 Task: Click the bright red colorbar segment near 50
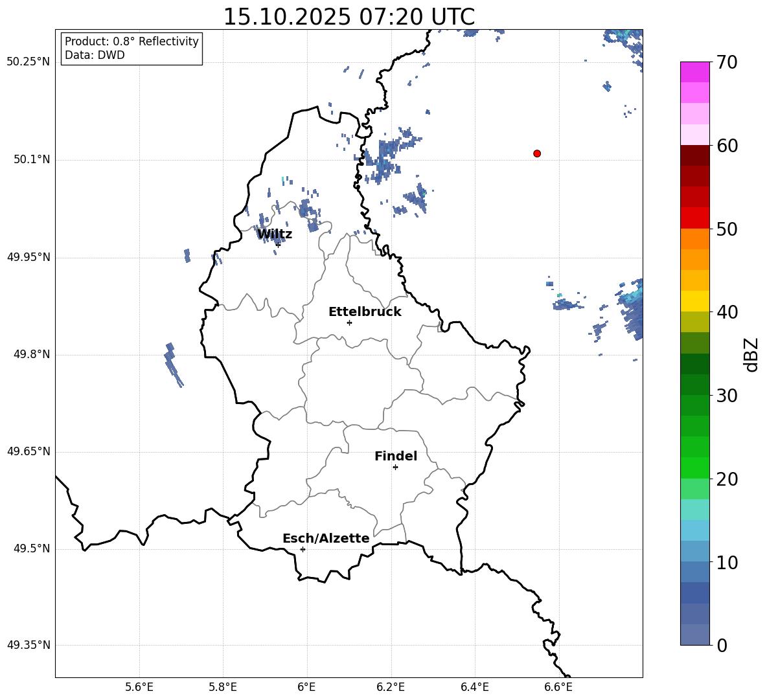pos(694,218)
